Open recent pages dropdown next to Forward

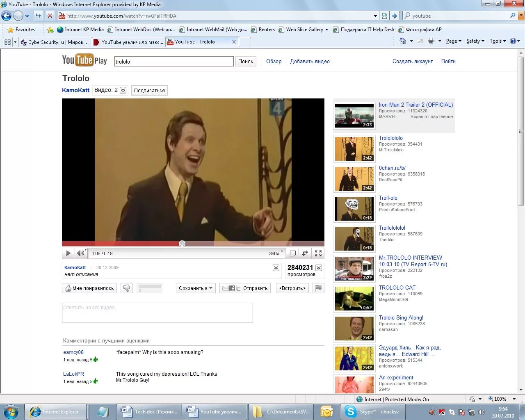27,16
